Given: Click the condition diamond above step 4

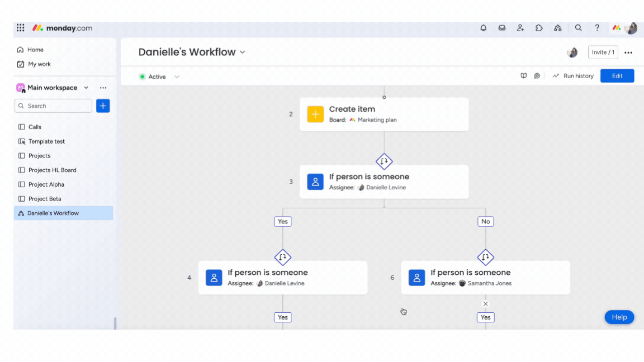Looking at the screenshot, I should [282, 258].
